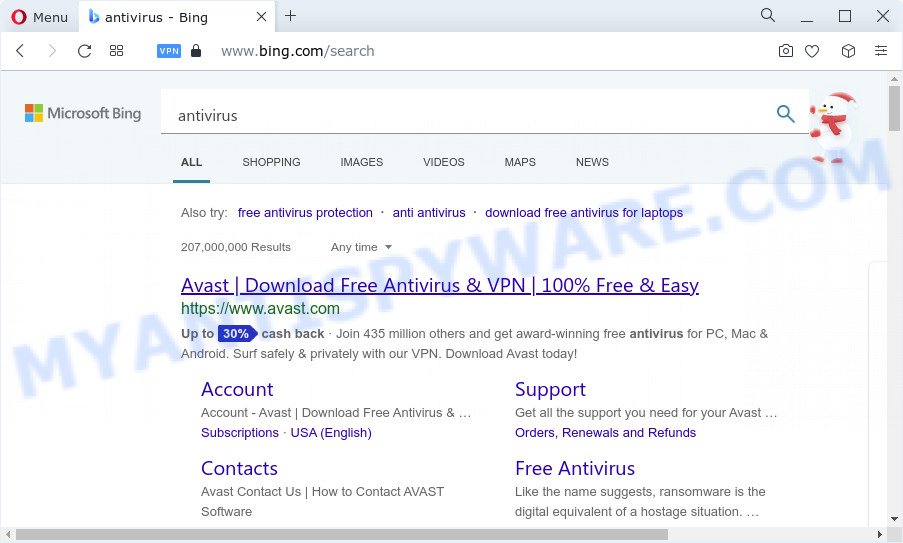The image size is (903, 543).
Task: Click the www.bing.com/search address field
Action: (298, 51)
